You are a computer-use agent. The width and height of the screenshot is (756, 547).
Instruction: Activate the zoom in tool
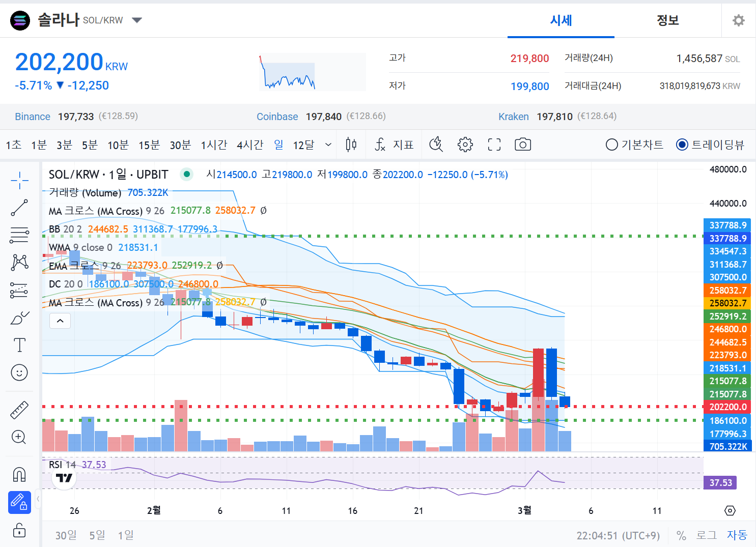click(x=19, y=437)
